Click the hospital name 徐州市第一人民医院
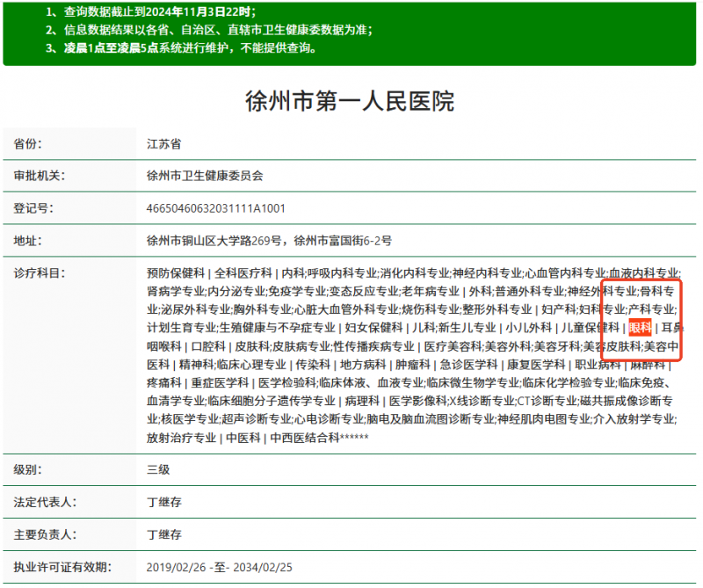 351,100
